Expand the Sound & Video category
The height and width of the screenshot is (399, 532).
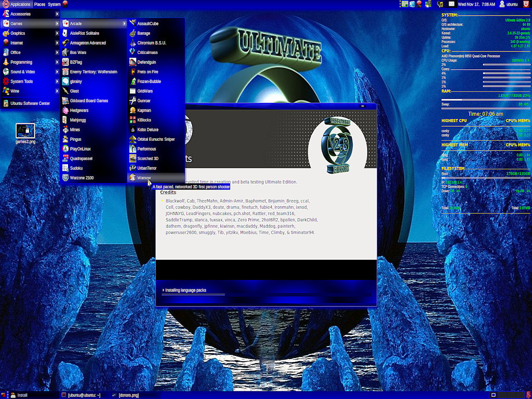[x=23, y=72]
